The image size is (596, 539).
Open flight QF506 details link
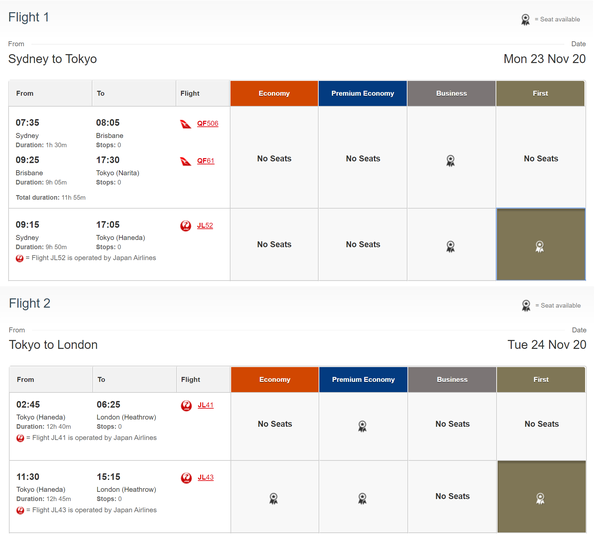coord(208,124)
